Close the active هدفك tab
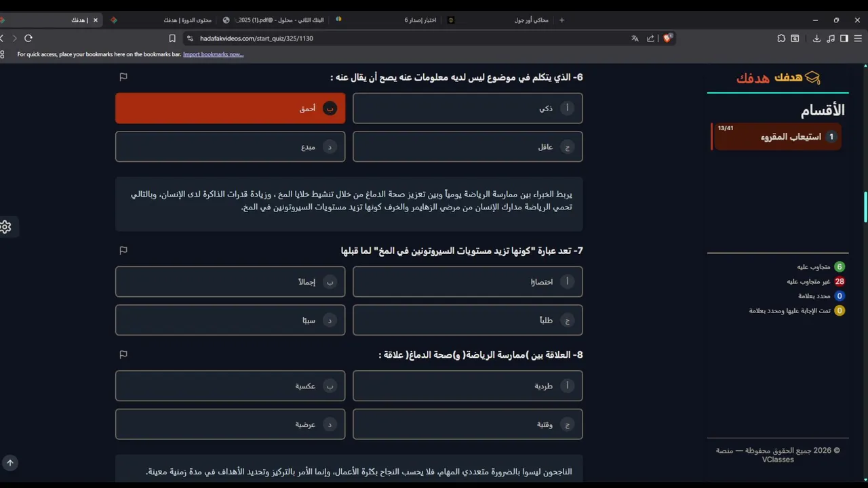The width and height of the screenshot is (868, 488). click(x=96, y=20)
